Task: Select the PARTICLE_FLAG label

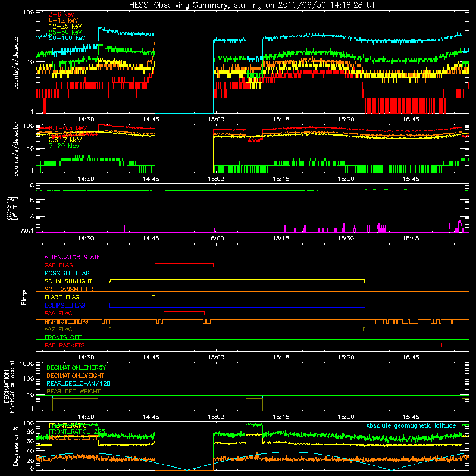Action: 67,321
